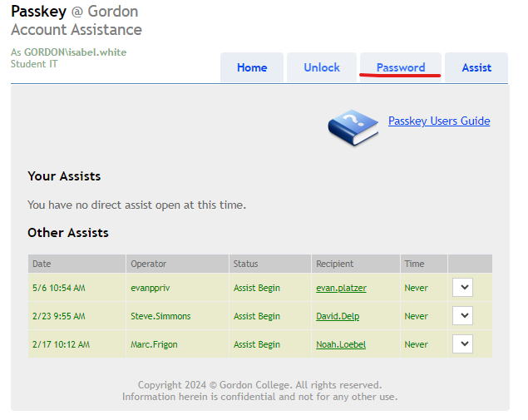The image size is (528, 420).
Task: Click the Recipient column header
Action: 356,264
